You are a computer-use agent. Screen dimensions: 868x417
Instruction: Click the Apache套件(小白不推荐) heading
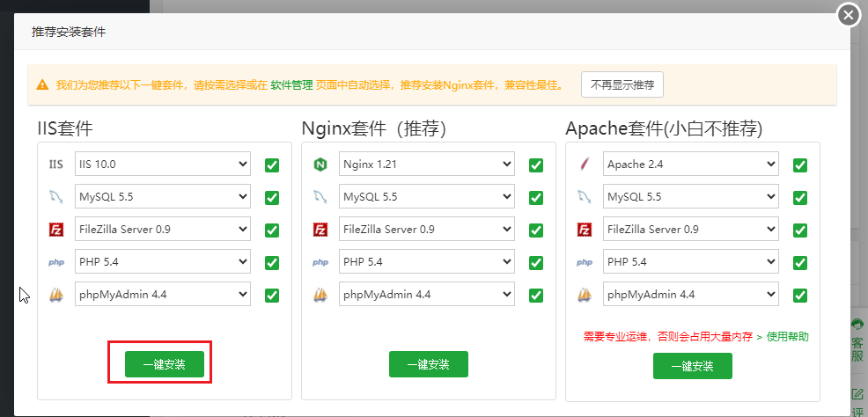664,128
